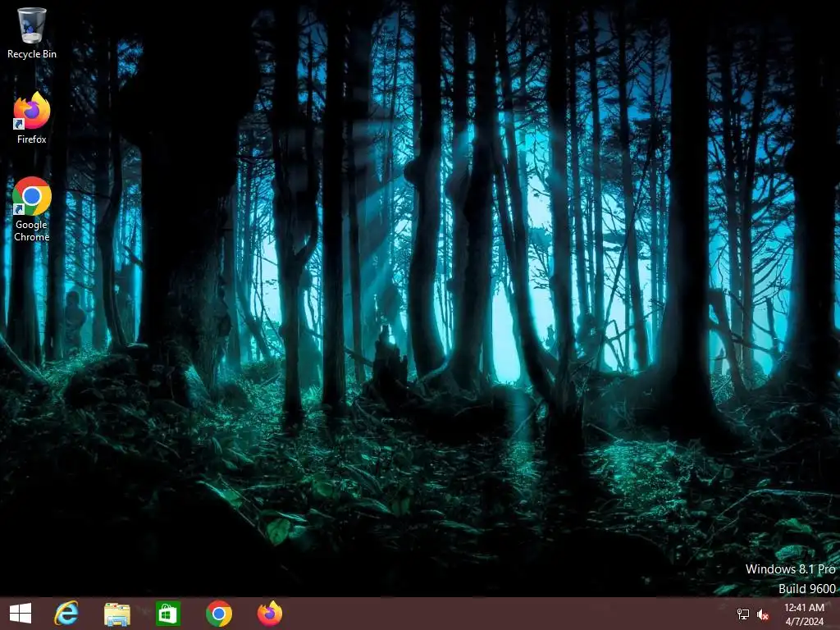Image resolution: width=840 pixels, height=630 pixels.
Task: Open the network status tray icon
Action: [743, 614]
